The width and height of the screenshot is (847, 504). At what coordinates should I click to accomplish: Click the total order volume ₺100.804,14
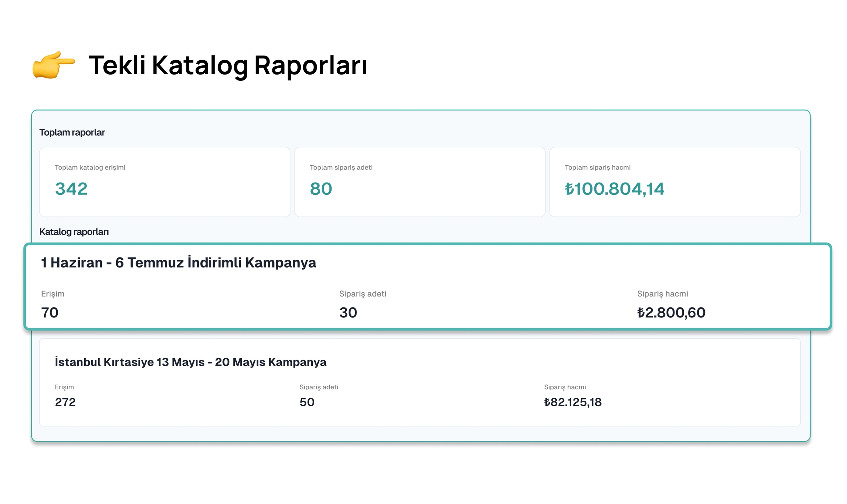pyautogui.click(x=614, y=189)
